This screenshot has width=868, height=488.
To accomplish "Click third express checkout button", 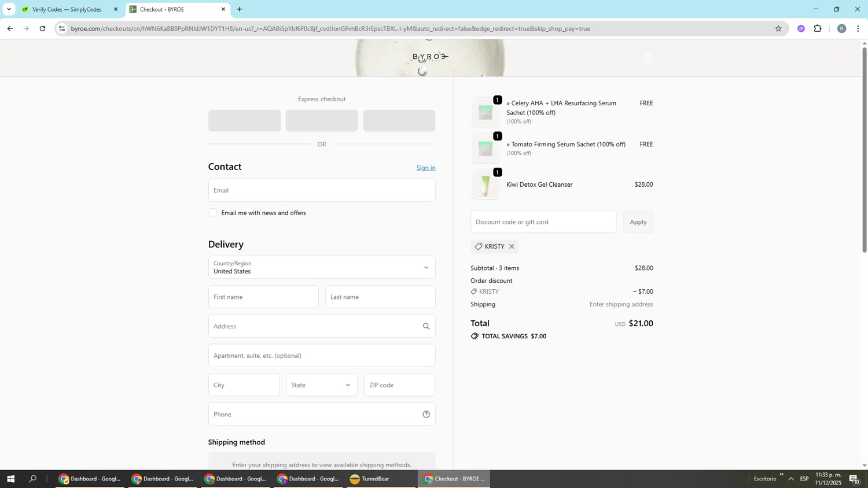I will pyautogui.click(x=399, y=121).
